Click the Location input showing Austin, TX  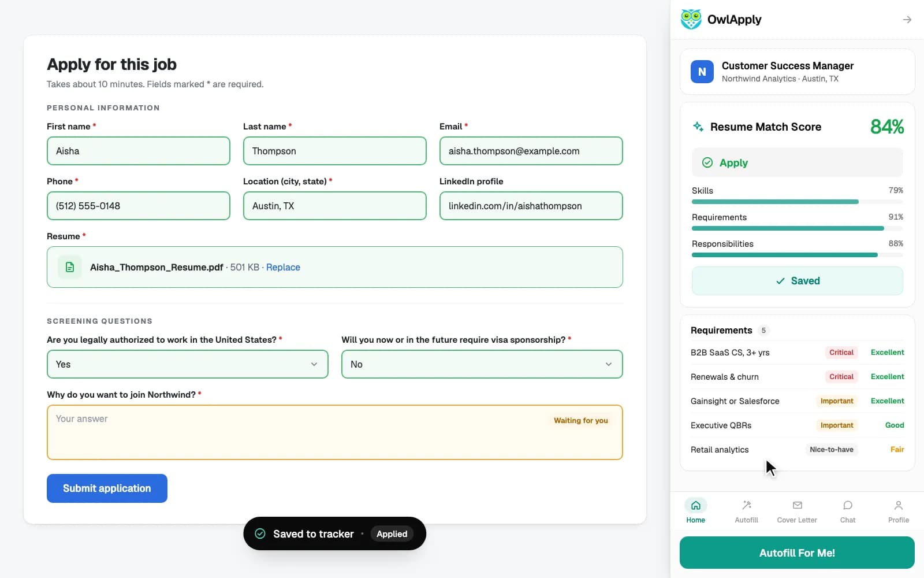click(x=335, y=206)
